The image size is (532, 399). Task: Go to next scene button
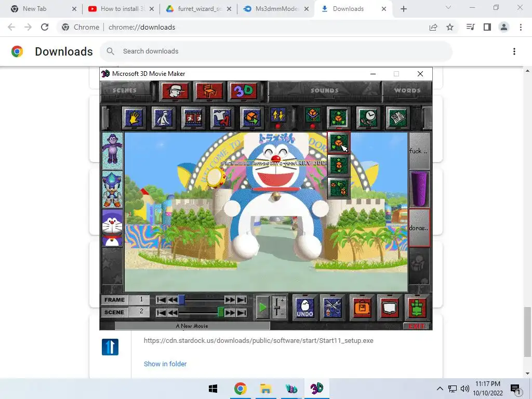coord(230,312)
